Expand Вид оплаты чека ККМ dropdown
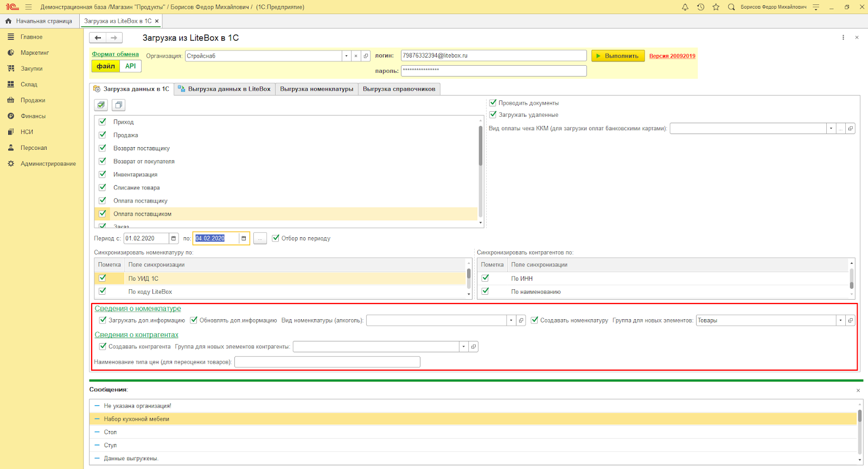The width and height of the screenshot is (868, 469). point(831,129)
